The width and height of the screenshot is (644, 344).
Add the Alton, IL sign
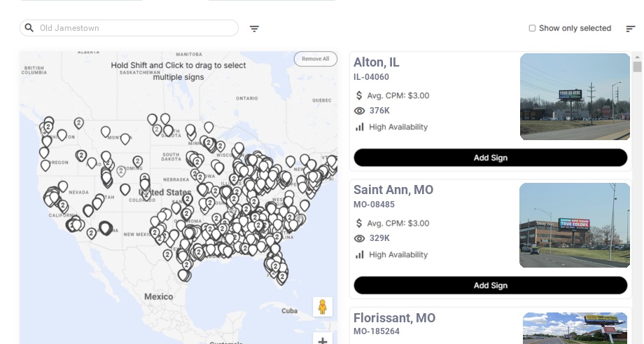[490, 158]
